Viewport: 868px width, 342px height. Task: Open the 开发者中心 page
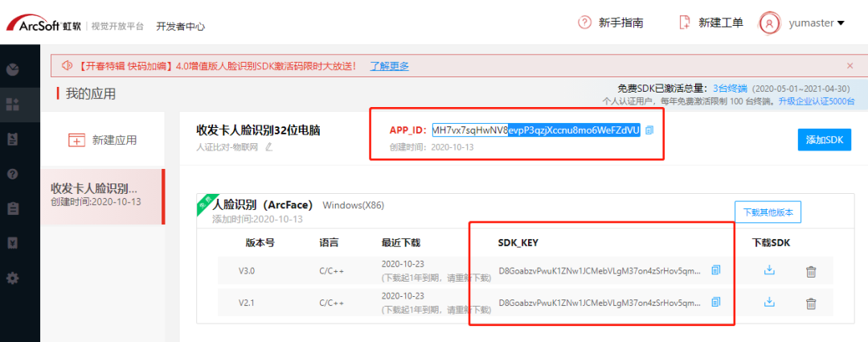click(181, 26)
